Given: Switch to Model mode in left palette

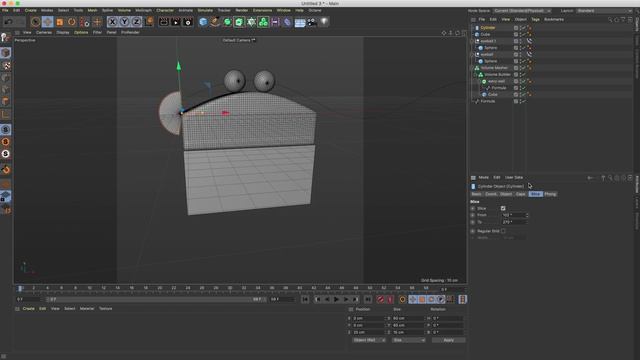Looking at the screenshot, I should [x=6, y=53].
